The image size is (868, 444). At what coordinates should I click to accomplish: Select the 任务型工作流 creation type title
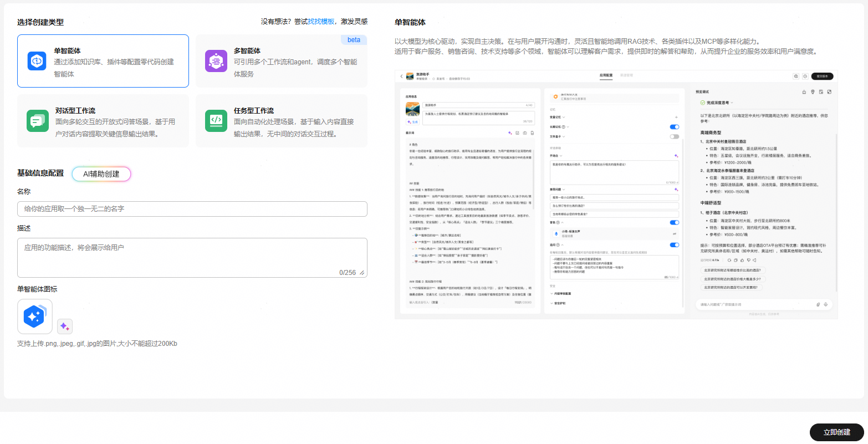coord(253,110)
